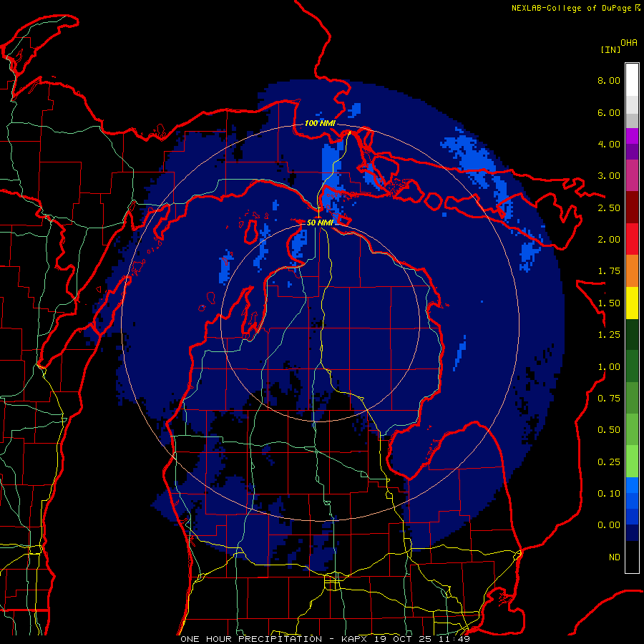The width and height of the screenshot is (644, 644).
Task: Click the black ND legend swatch
Action: click(632, 557)
